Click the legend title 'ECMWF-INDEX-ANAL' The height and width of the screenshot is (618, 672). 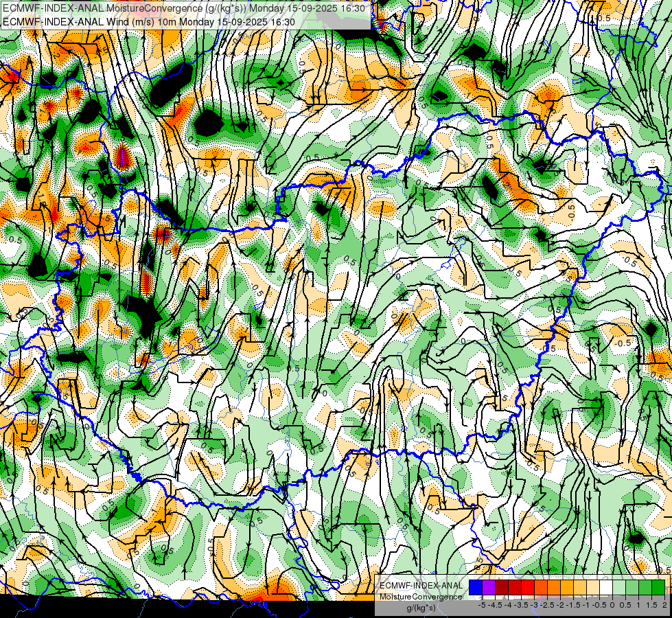tap(421, 586)
